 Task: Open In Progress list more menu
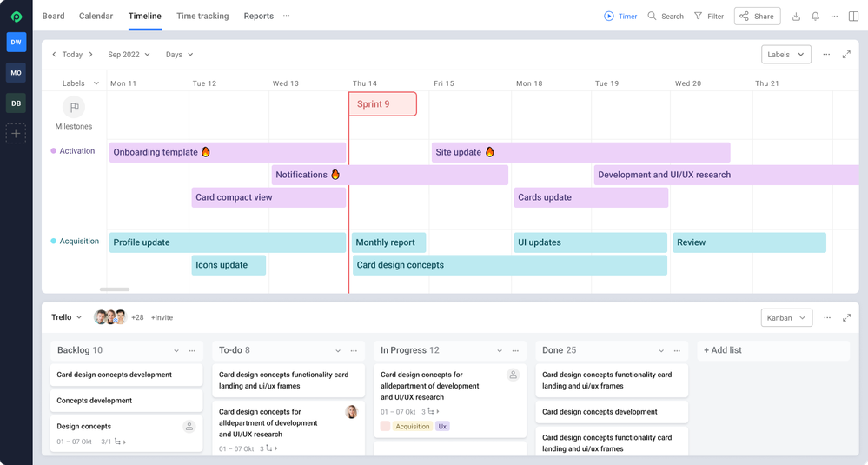click(515, 351)
